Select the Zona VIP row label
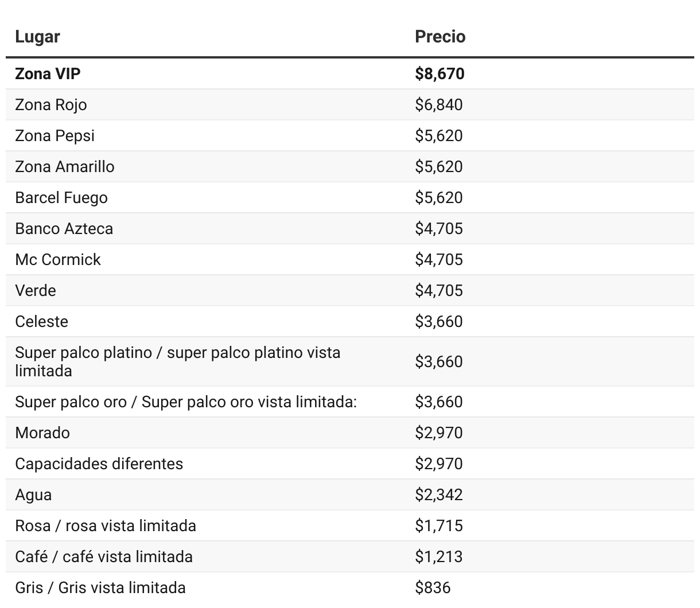 pyautogui.click(x=48, y=74)
